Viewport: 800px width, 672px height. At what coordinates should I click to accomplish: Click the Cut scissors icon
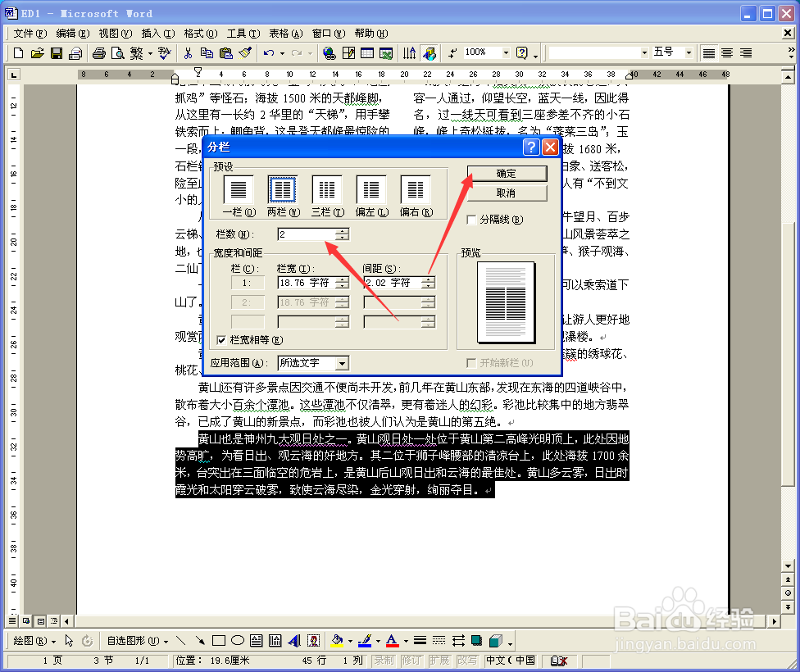click(187, 52)
